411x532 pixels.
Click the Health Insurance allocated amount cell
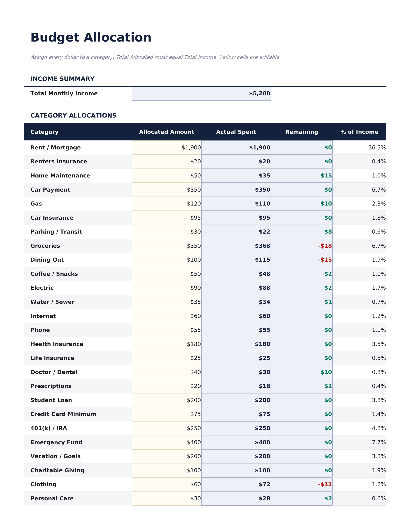point(167,344)
